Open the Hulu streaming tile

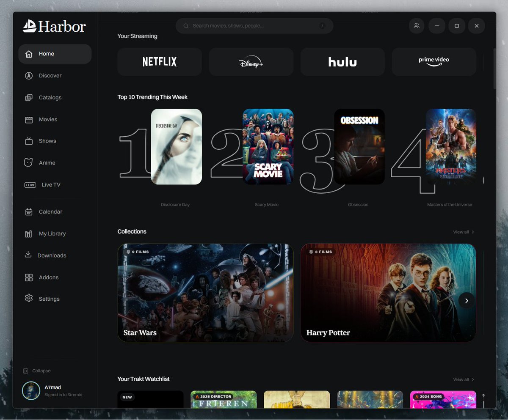[x=342, y=62]
